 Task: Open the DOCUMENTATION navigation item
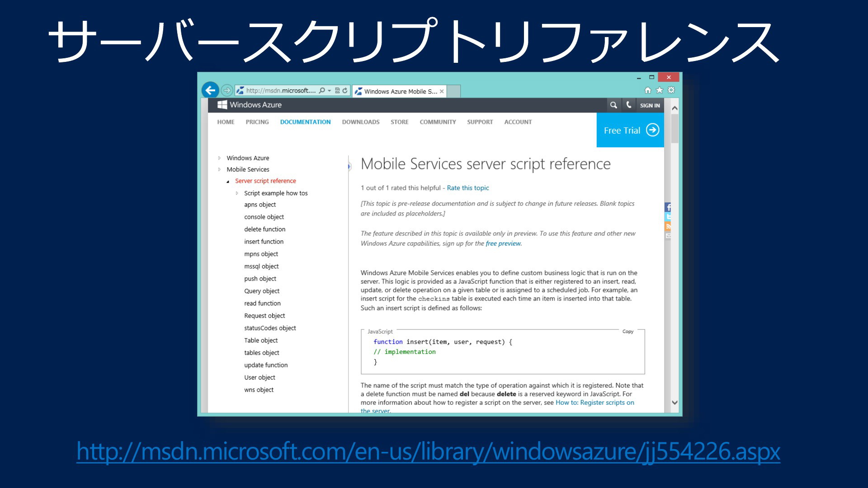point(305,122)
